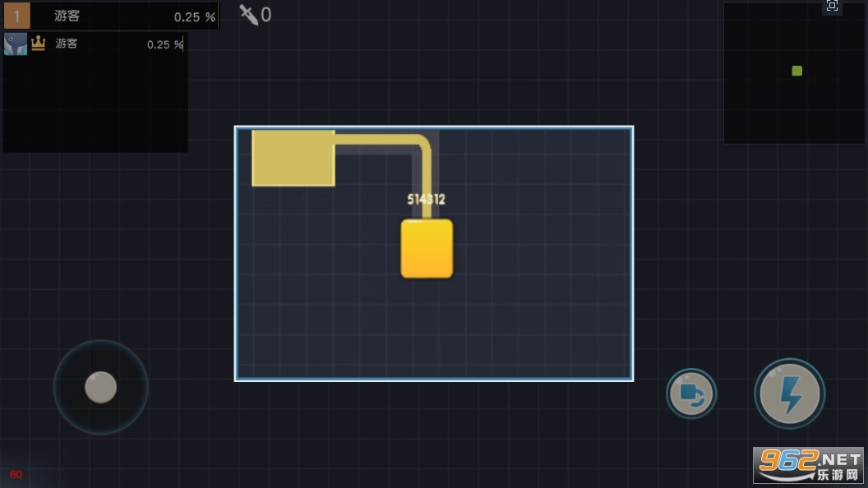Click the shark avatar in the leaderboard
This screenshot has height=488, width=868.
pos(15,44)
